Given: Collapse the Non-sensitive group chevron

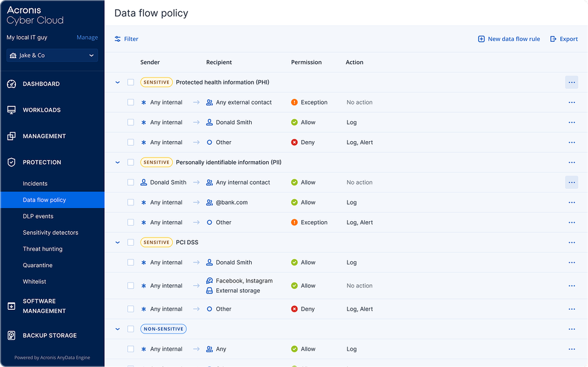Looking at the screenshot, I should click(118, 329).
